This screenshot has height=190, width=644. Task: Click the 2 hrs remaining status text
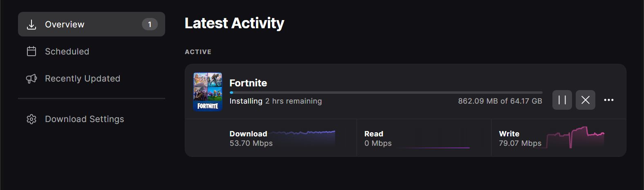[293, 101]
